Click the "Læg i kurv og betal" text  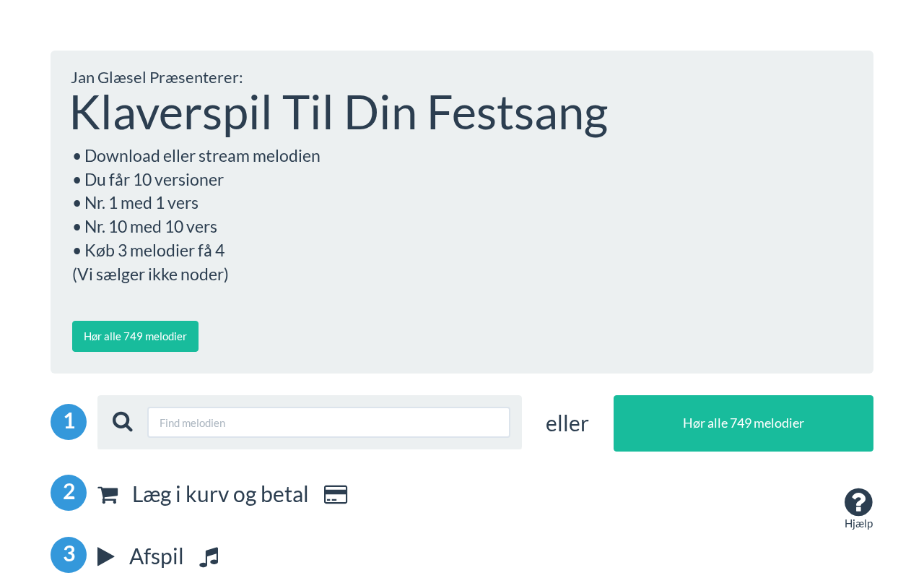tap(220, 494)
